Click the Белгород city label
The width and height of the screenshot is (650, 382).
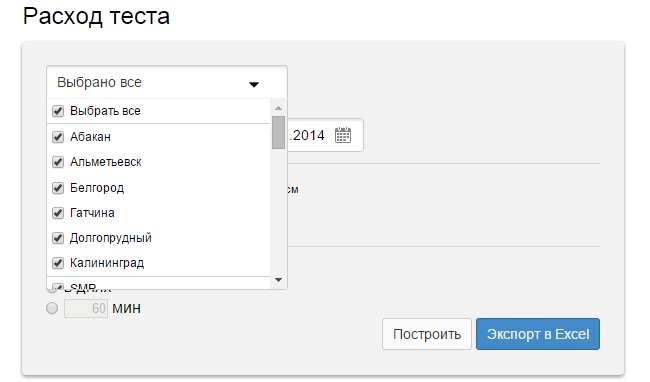[x=97, y=188]
